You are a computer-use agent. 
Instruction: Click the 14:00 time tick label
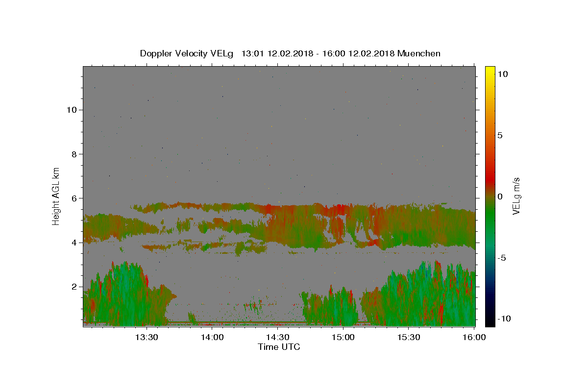coord(212,337)
